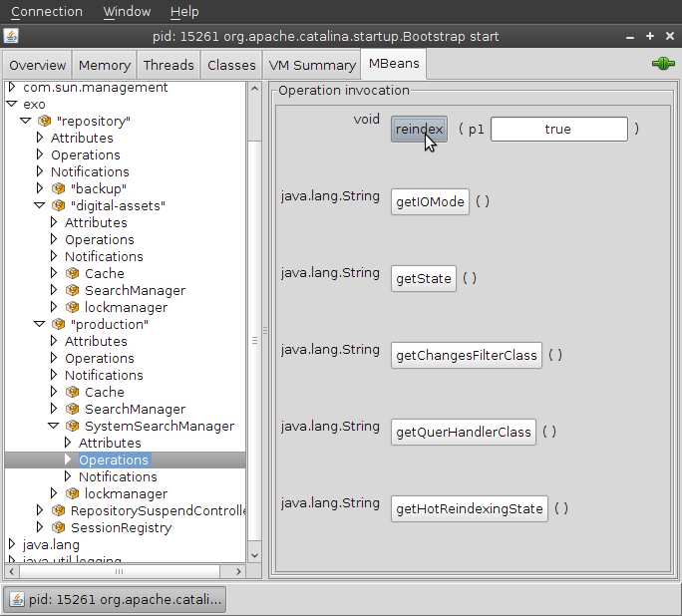Collapse the exo tree node

(12, 104)
